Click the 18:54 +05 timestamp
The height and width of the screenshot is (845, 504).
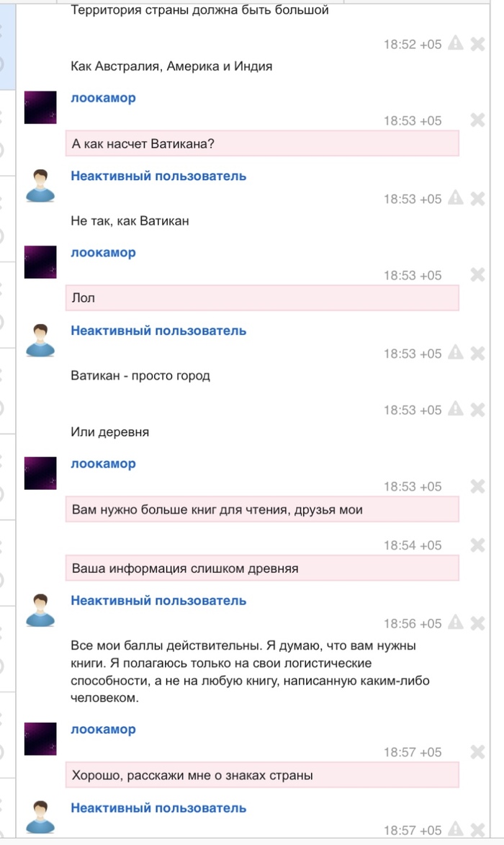coord(412,545)
